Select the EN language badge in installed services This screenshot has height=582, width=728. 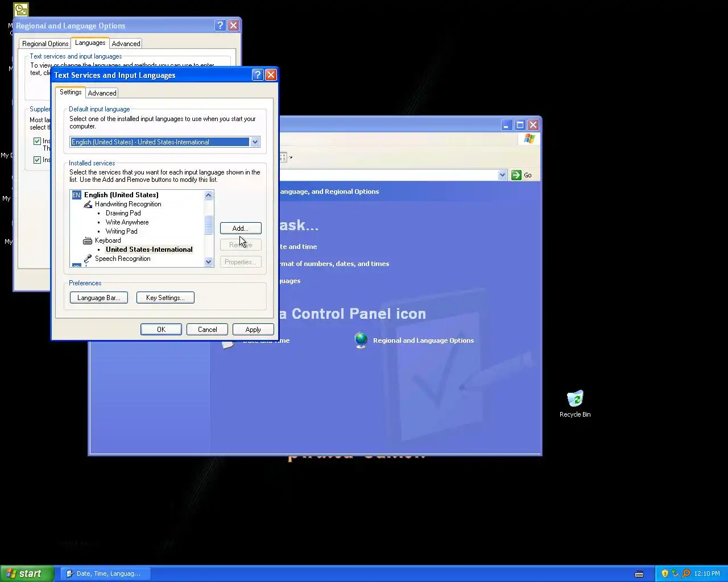tap(77, 195)
